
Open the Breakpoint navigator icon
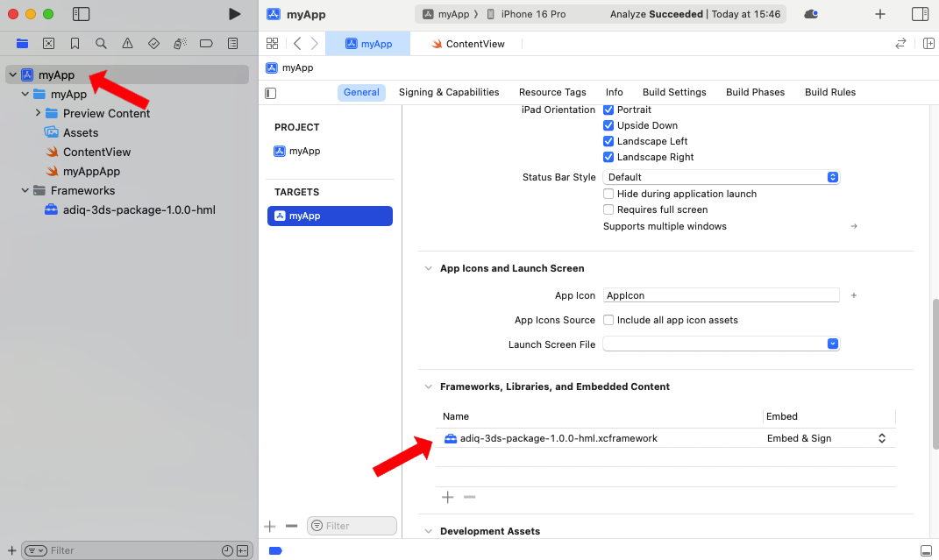pyautogui.click(x=206, y=43)
